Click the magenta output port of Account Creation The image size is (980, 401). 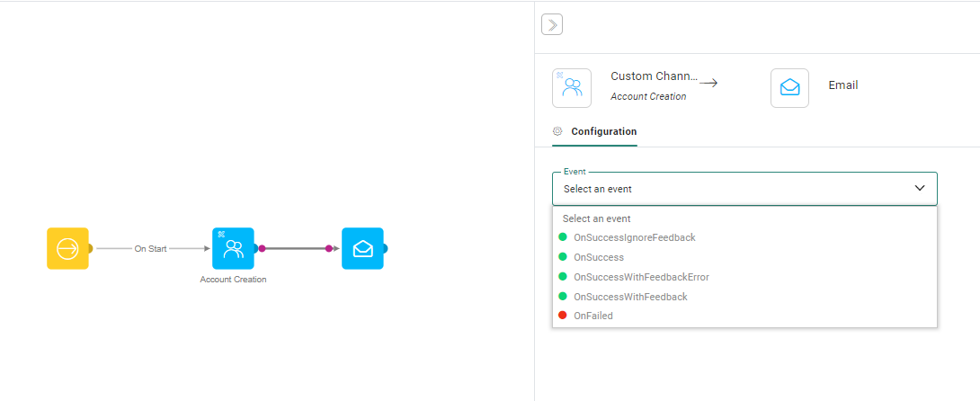pos(262,248)
